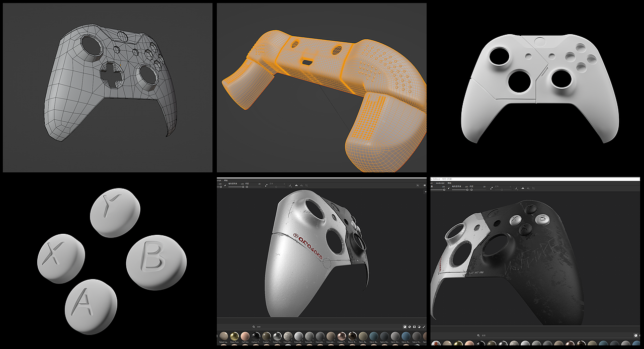Screen dimensions: 644x349
Task: Open the JavaScript menu in the menu bar
Action: click(439, 183)
